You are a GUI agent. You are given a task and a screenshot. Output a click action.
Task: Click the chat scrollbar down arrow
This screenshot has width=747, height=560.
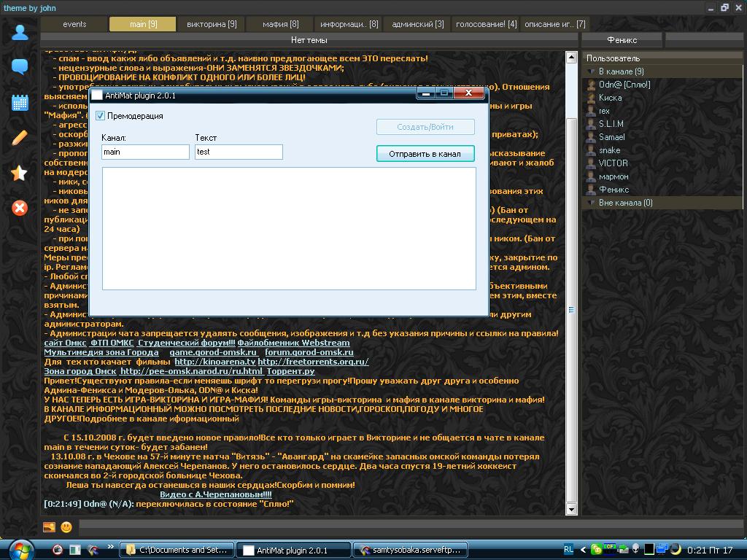click(572, 510)
